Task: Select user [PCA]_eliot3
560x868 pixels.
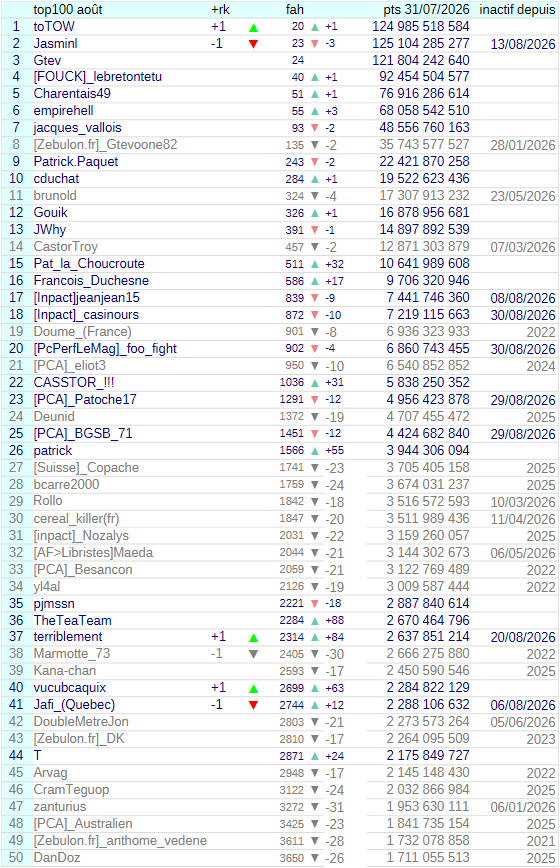Action: click(x=69, y=366)
